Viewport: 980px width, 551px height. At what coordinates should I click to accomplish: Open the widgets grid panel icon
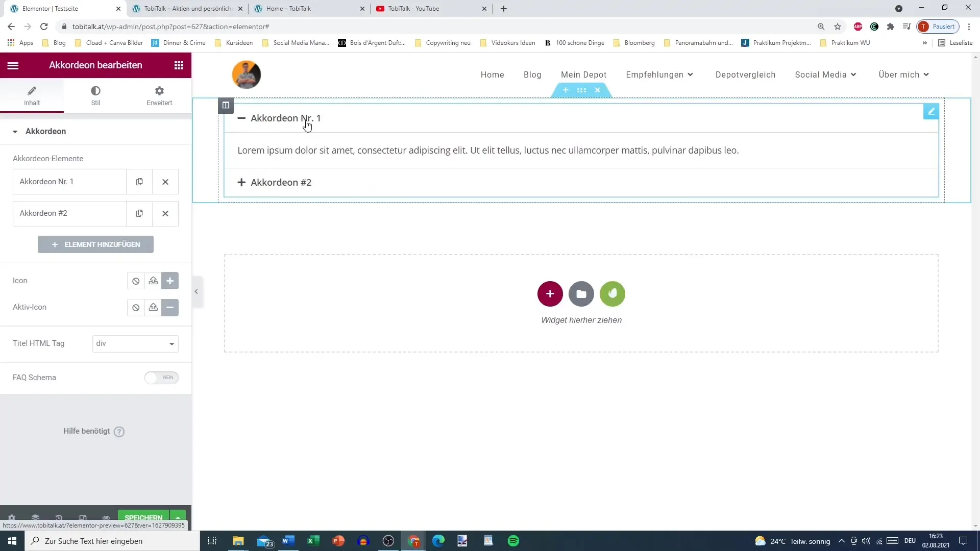[179, 65]
